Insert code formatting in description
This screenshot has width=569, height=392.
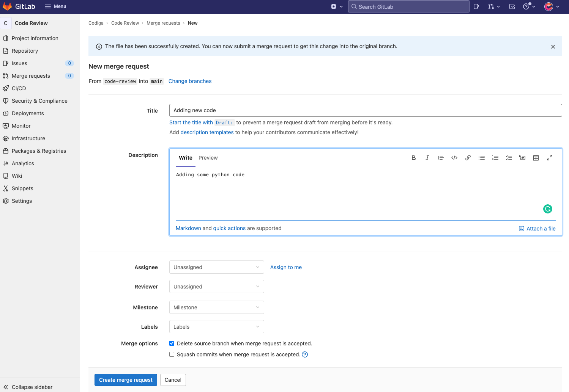tap(454, 158)
